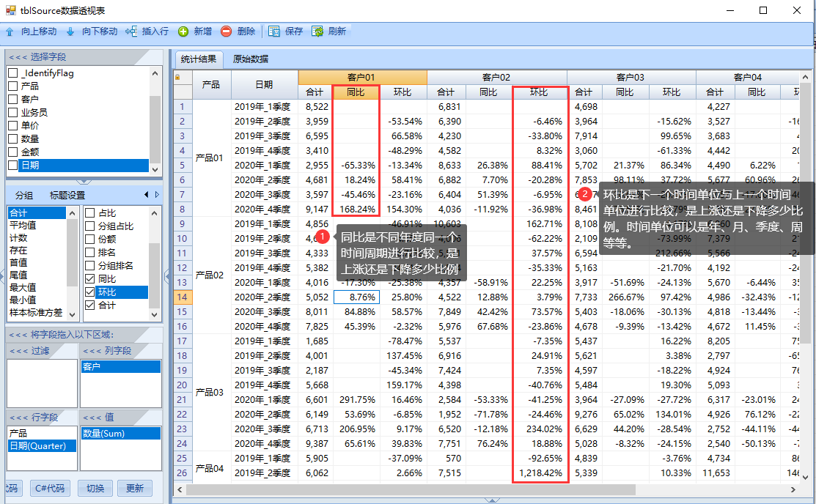Click grid vertical scrollbar down arrow
This screenshot has height=504, width=816.
click(x=805, y=477)
